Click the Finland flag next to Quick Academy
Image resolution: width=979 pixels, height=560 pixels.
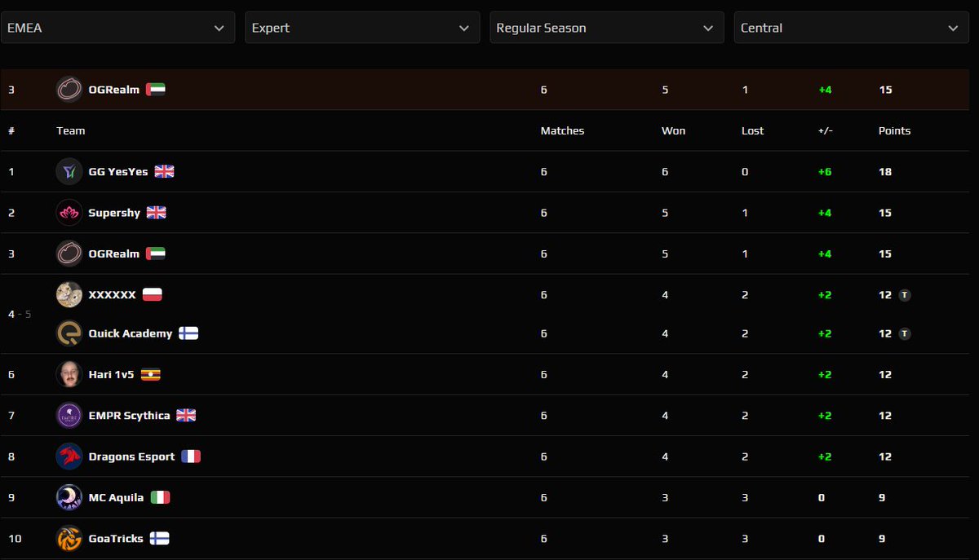click(188, 333)
